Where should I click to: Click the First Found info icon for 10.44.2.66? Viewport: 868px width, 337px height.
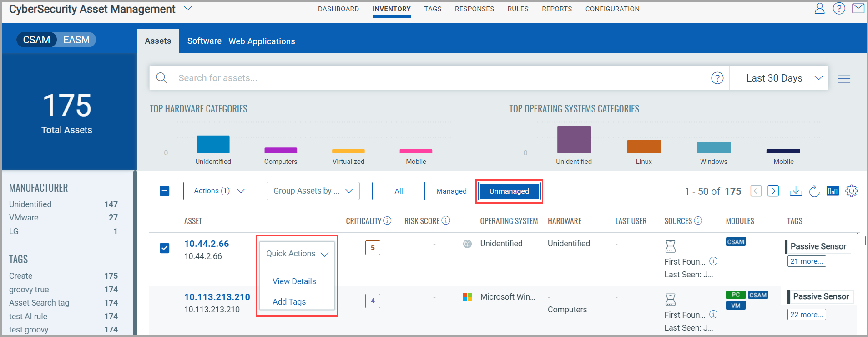coord(713,261)
